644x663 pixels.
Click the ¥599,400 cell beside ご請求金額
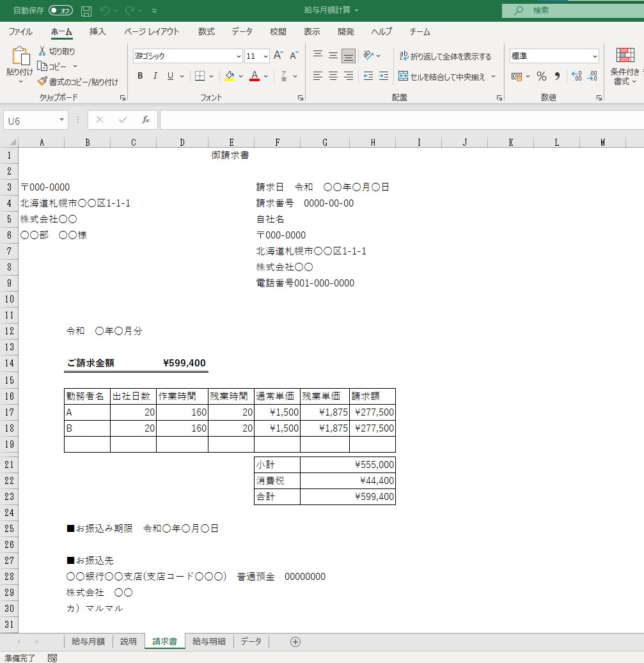click(x=182, y=363)
